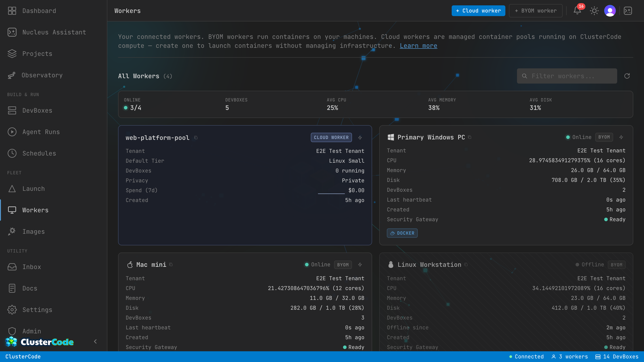Copy the Mac mini worker name
Screen dimensions: 644x362
171,264
